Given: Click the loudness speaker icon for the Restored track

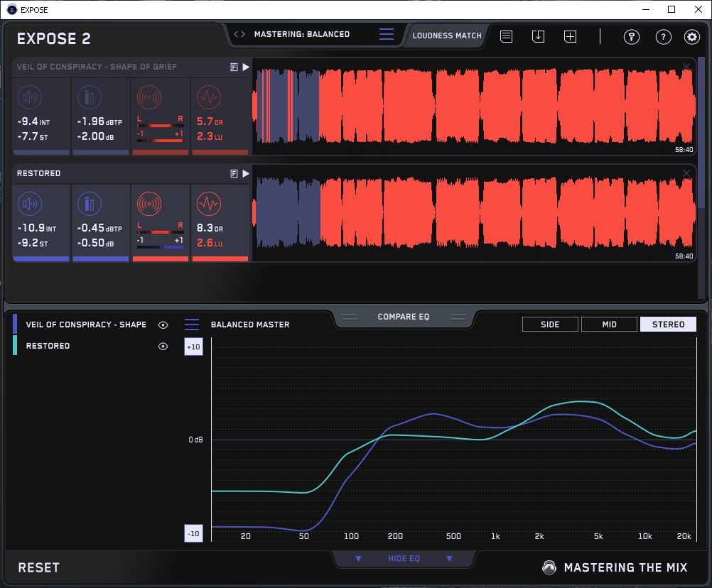Looking at the screenshot, I should click(x=29, y=205).
